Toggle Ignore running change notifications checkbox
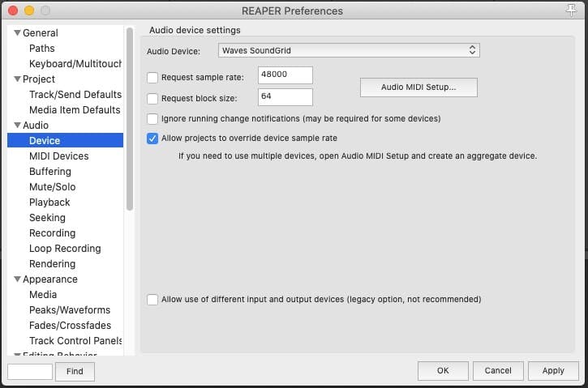 point(152,119)
